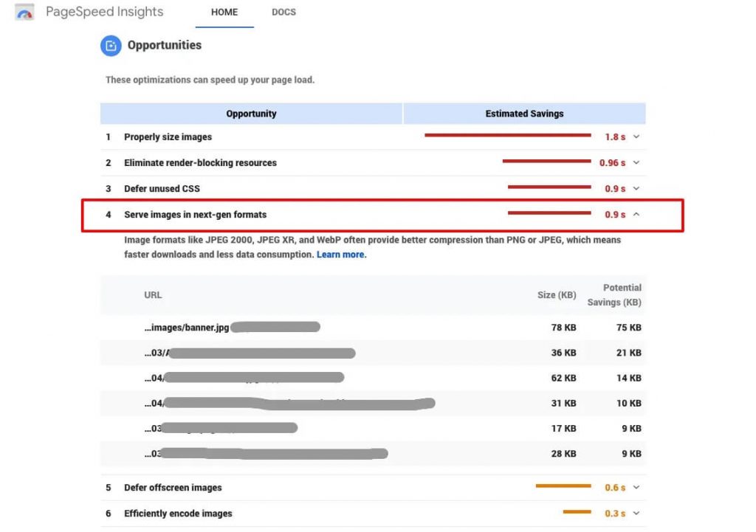Expand Eliminate render-blocking resources chevron
Screen dimensions: 756x532
(636, 162)
